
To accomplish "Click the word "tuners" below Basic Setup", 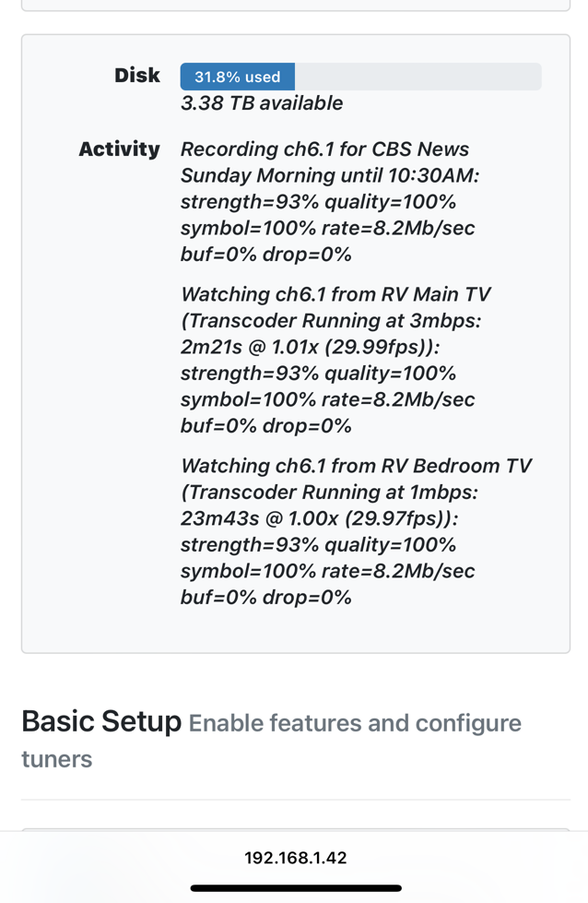I will pos(57,760).
